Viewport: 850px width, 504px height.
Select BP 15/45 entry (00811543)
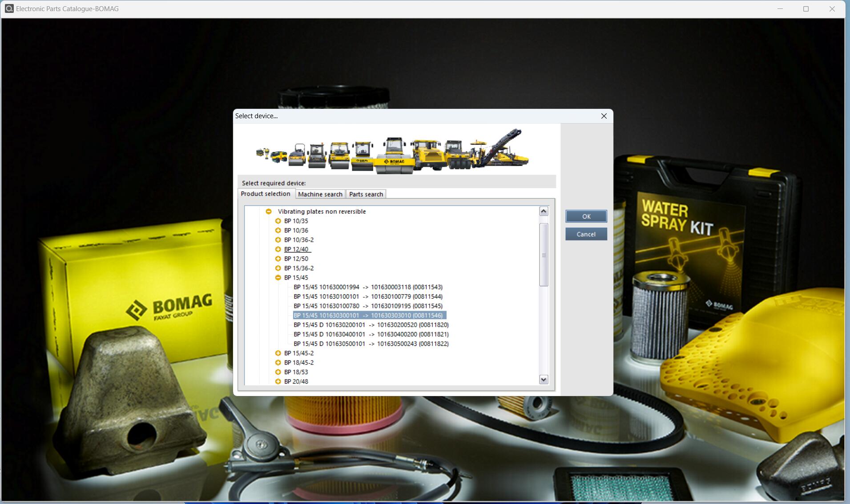368,287
